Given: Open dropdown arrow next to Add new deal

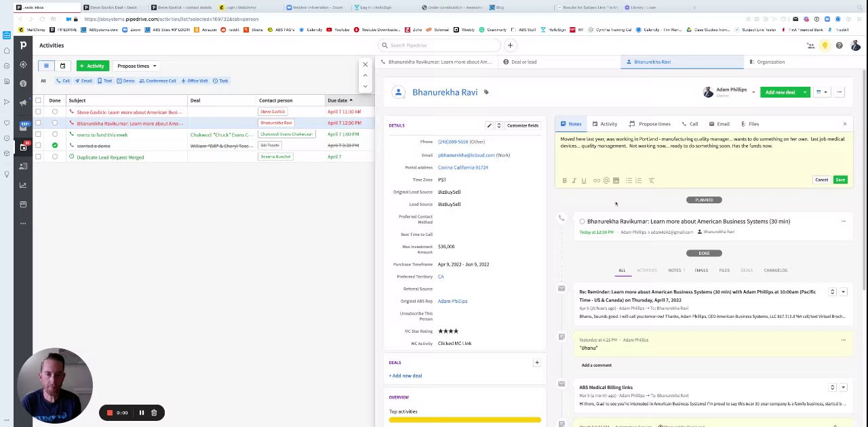Looking at the screenshot, I should click(805, 92).
